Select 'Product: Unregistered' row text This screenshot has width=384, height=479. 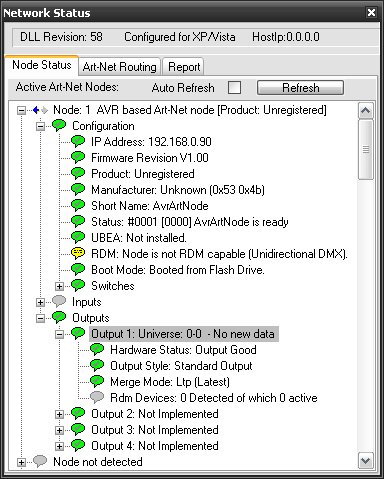(x=143, y=174)
